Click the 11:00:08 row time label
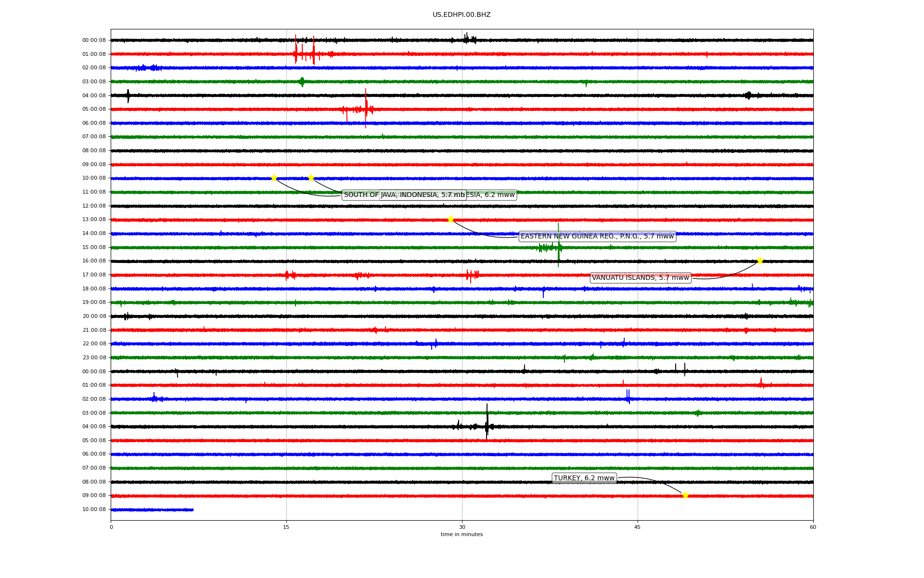Screen dimensions: 924x578 pos(94,192)
